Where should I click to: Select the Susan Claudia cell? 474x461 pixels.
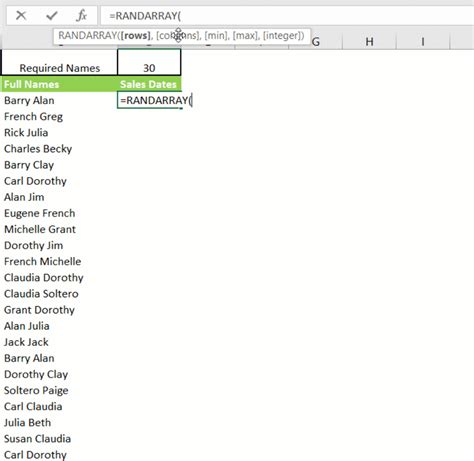click(59, 439)
